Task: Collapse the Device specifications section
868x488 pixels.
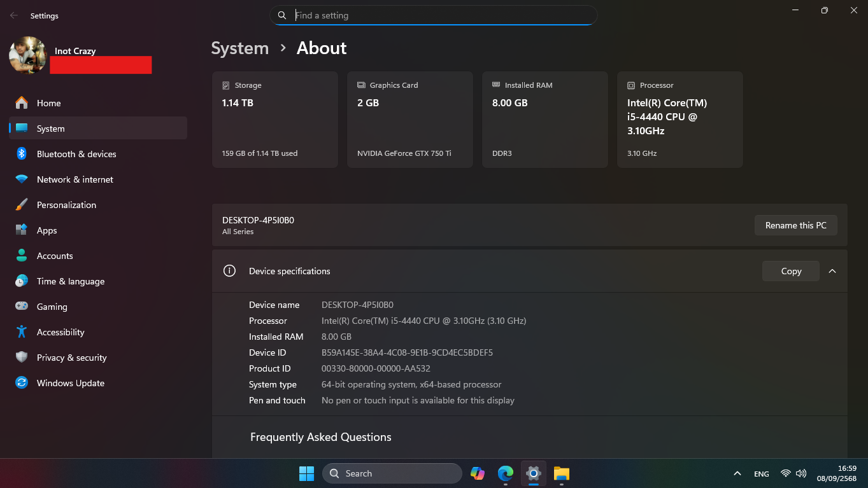Action: click(832, 271)
